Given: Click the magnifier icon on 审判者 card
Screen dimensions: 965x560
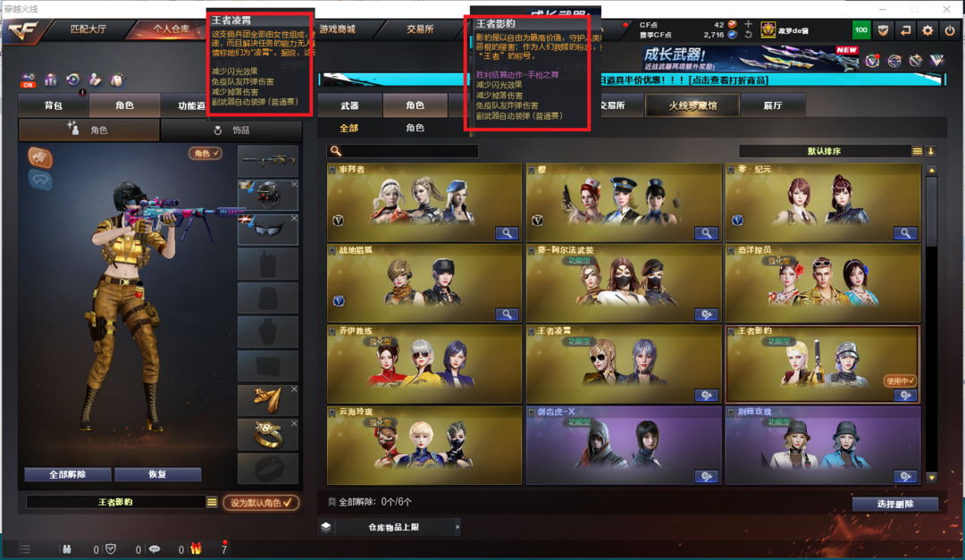Looking at the screenshot, I should [x=507, y=232].
